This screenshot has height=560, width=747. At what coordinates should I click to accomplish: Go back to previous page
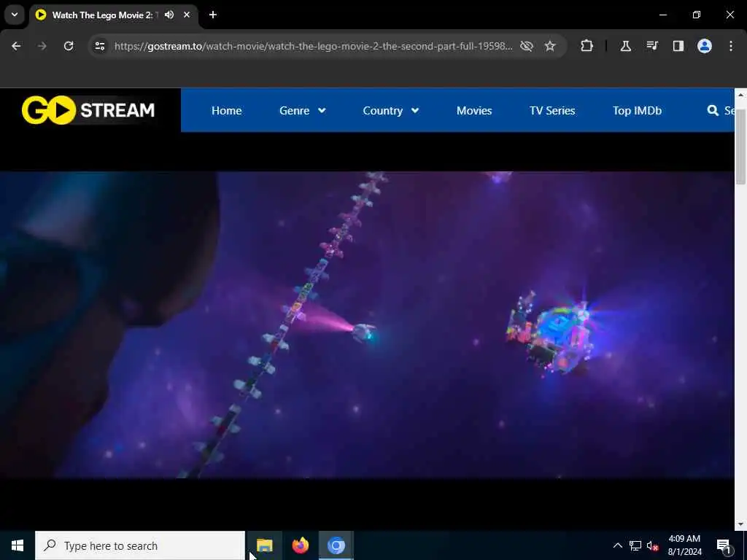pos(16,46)
